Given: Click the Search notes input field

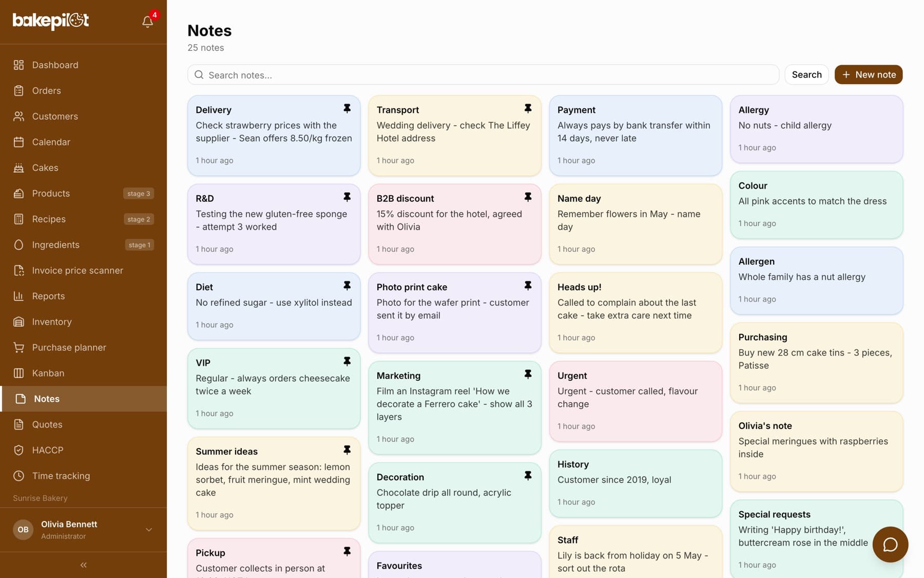Looking at the screenshot, I should coord(483,75).
